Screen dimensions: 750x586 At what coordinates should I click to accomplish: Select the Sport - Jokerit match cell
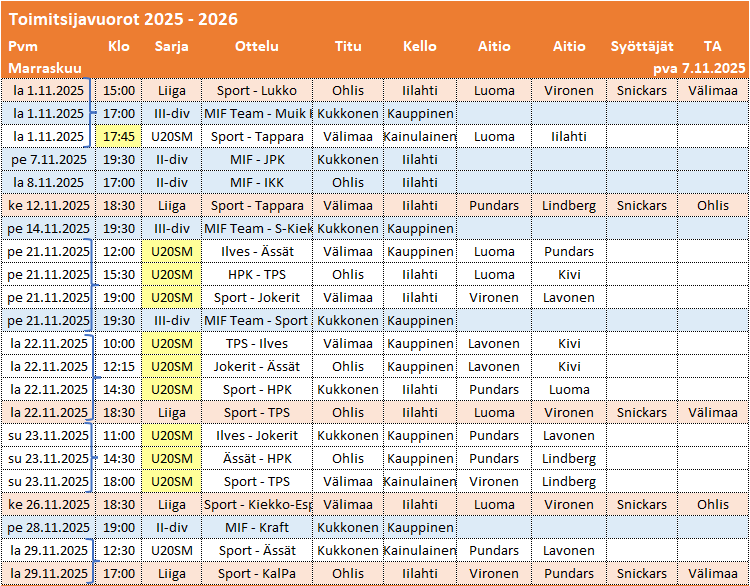[256, 298]
